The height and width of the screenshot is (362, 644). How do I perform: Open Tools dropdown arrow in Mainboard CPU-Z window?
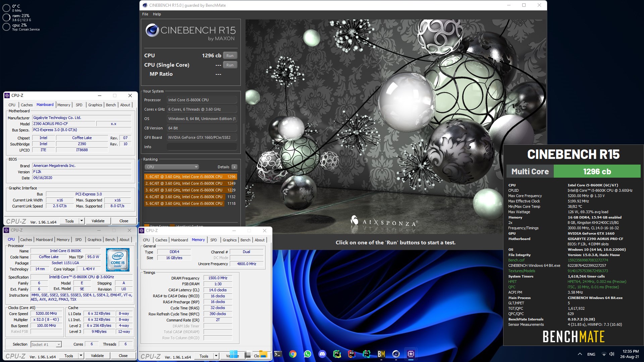(x=82, y=221)
